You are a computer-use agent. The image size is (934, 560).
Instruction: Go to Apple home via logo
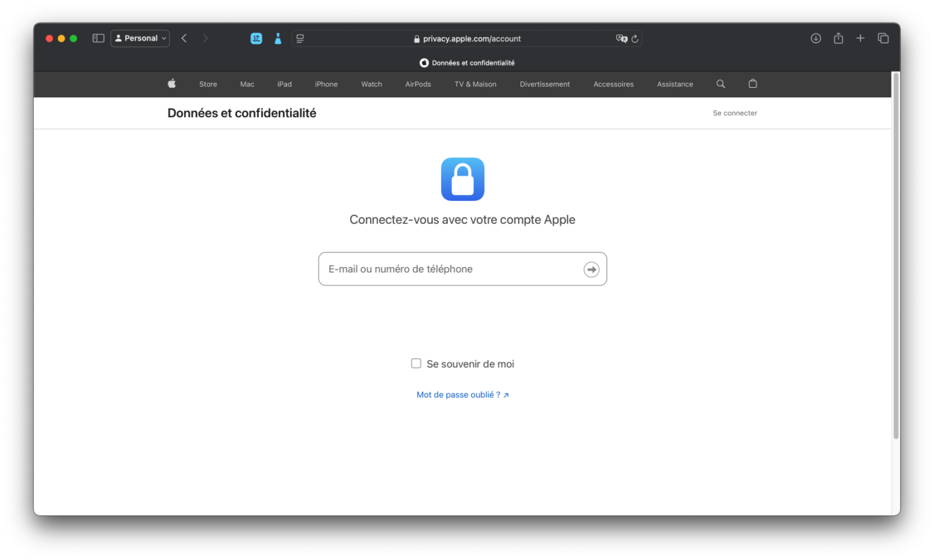pyautogui.click(x=172, y=84)
